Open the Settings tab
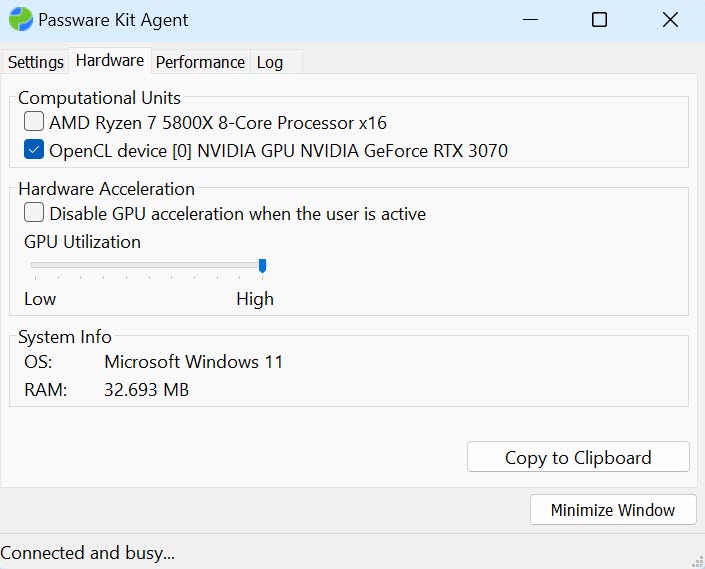Viewport: 705px width, 569px height. point(36,62)
